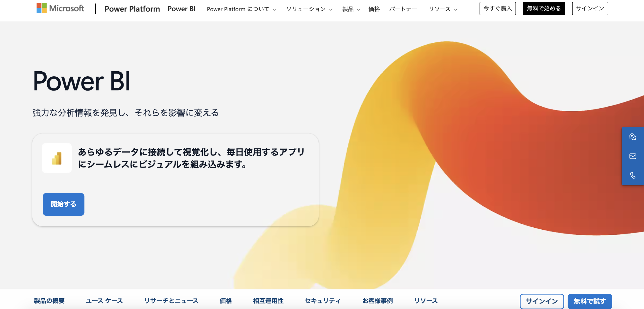Open the chat icon in side panel

[632, 137]
